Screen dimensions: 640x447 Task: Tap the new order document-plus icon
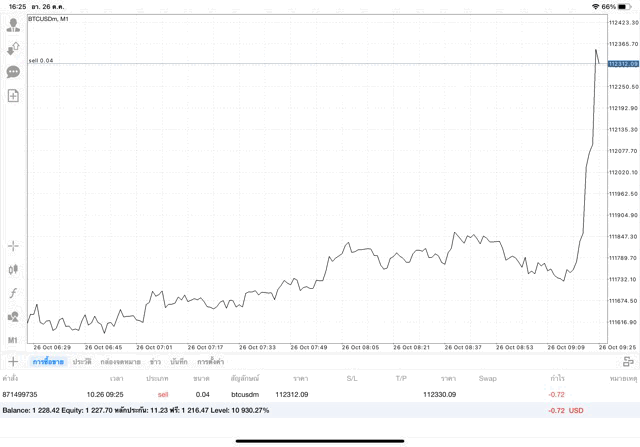point(13,96)
